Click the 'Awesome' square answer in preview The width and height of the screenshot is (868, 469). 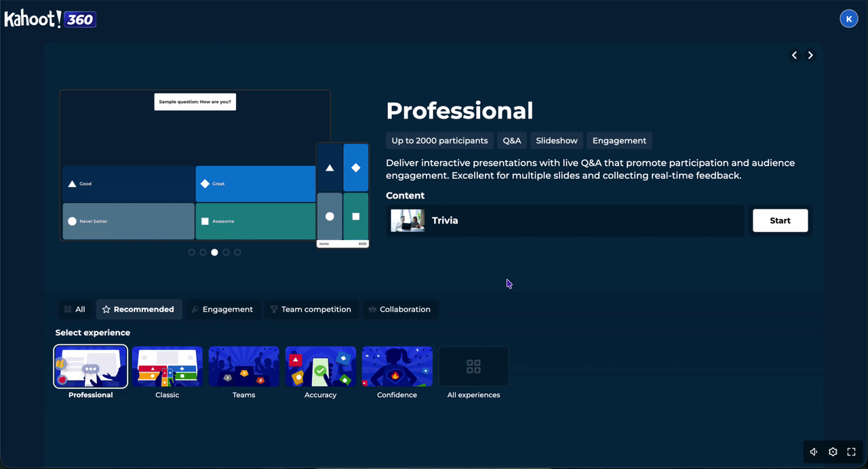click(x=256, y=222)
